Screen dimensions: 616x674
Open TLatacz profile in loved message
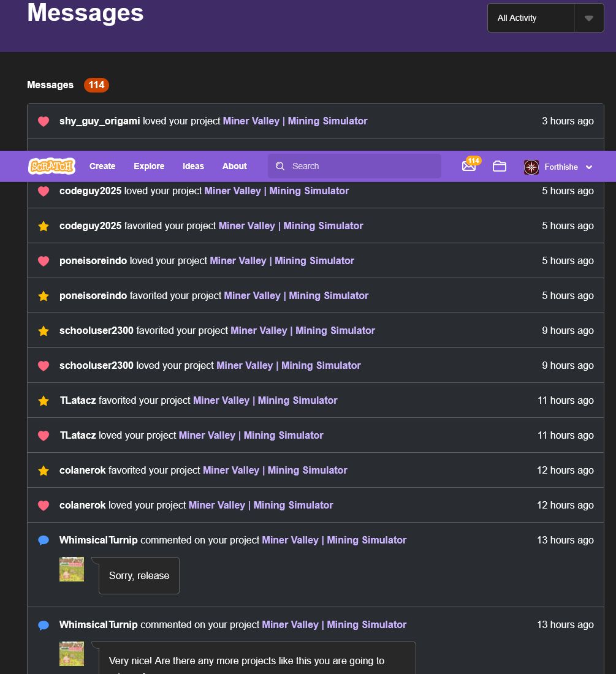click(78, 435)
